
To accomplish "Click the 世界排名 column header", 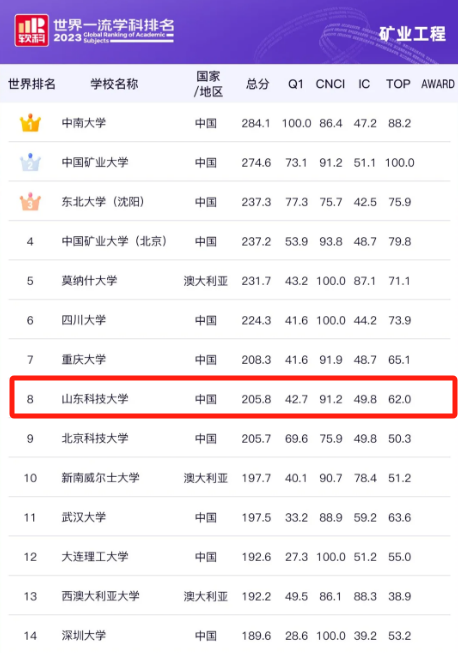I will coord(32,84).
